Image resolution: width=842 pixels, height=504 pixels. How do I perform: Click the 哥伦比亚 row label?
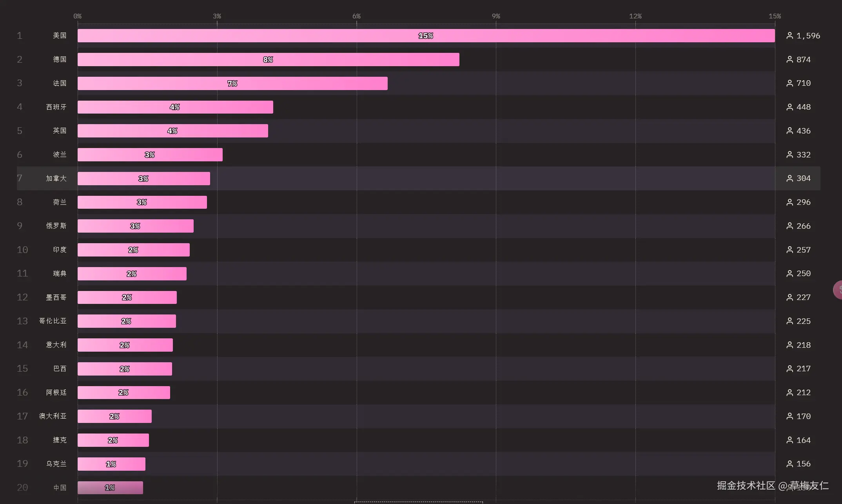point(53,321)
